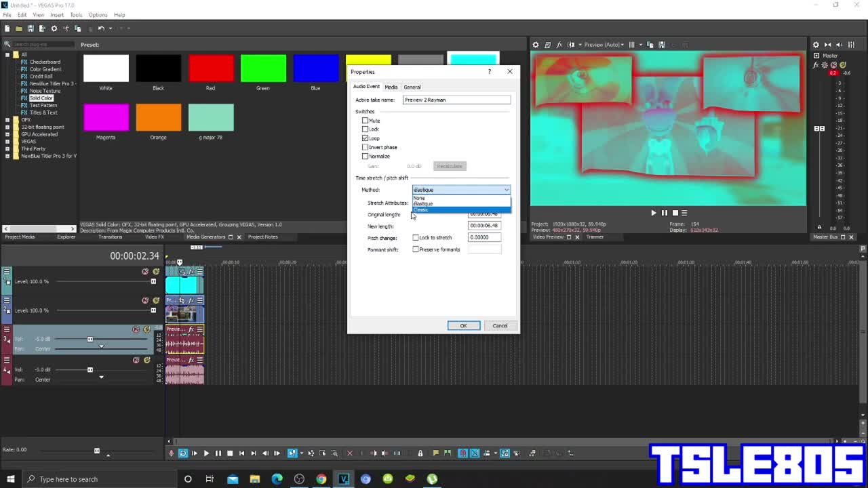
Task: Click the transport Play button below the timeline
Action: 206,453
